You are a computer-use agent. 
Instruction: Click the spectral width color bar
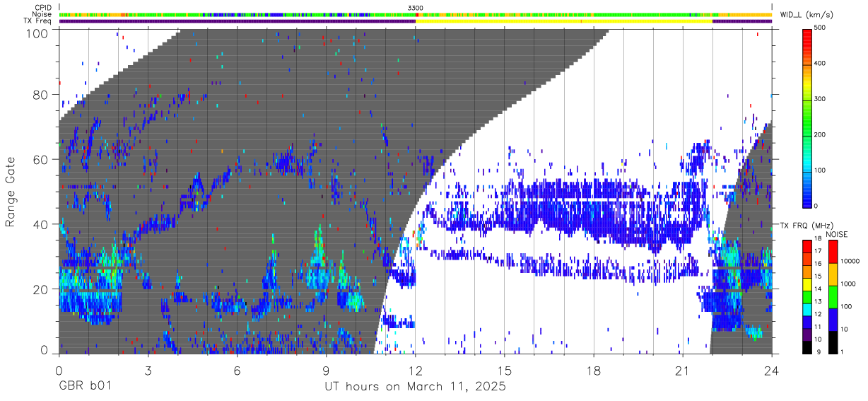(x=808, y=117)
